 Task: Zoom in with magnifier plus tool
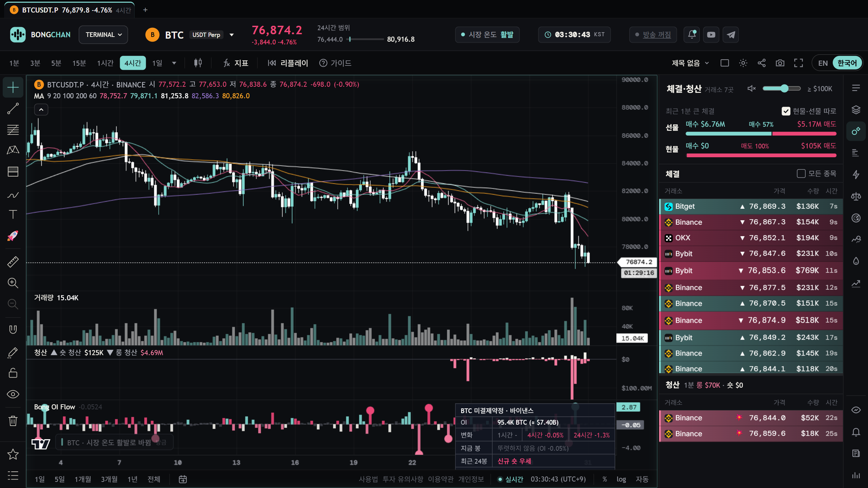tap(13, 283)
